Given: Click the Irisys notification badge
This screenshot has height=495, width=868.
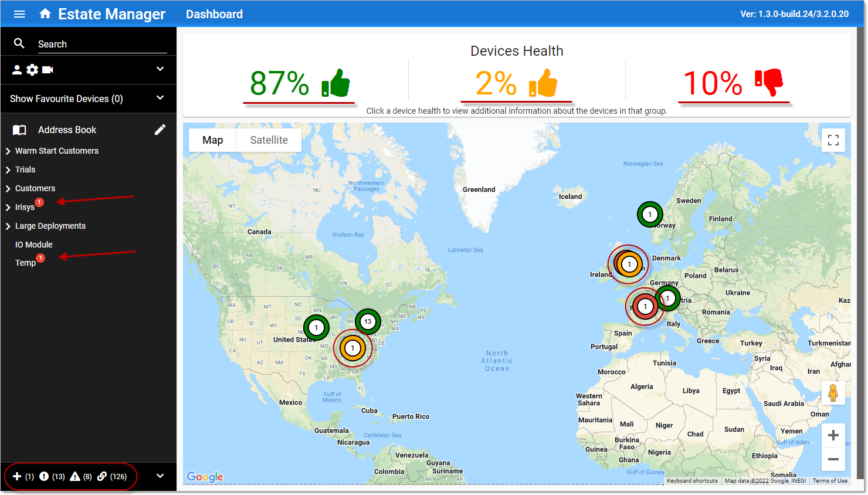Looking at the screenshot, I should click(x=39, y=202).
